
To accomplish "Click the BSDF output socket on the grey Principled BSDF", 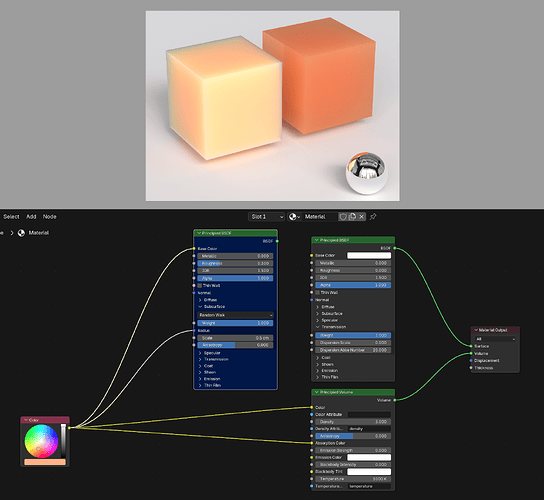I will point(395,248).
